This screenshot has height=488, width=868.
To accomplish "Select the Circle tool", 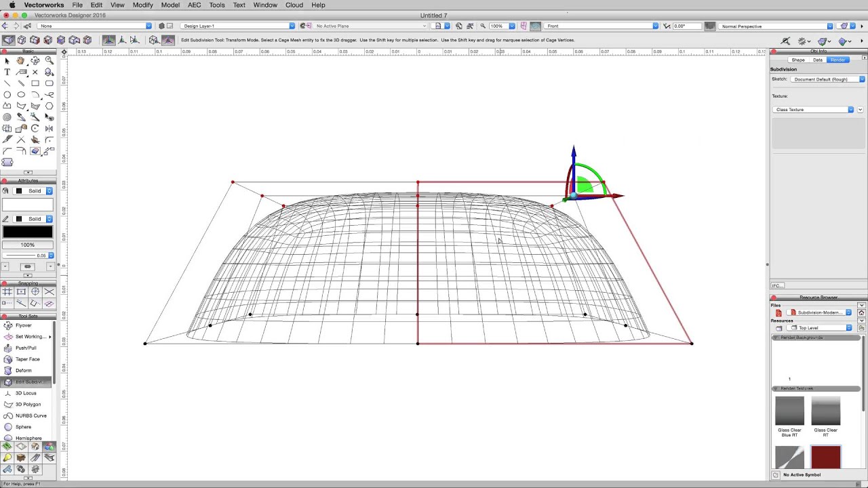I will pos(7,95).
